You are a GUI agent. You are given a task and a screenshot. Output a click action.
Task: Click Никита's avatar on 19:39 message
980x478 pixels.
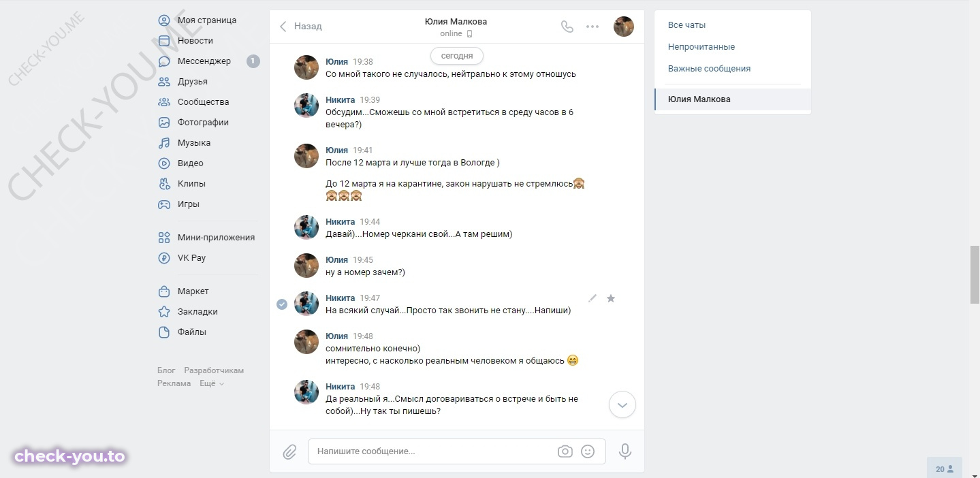[306, 106]
